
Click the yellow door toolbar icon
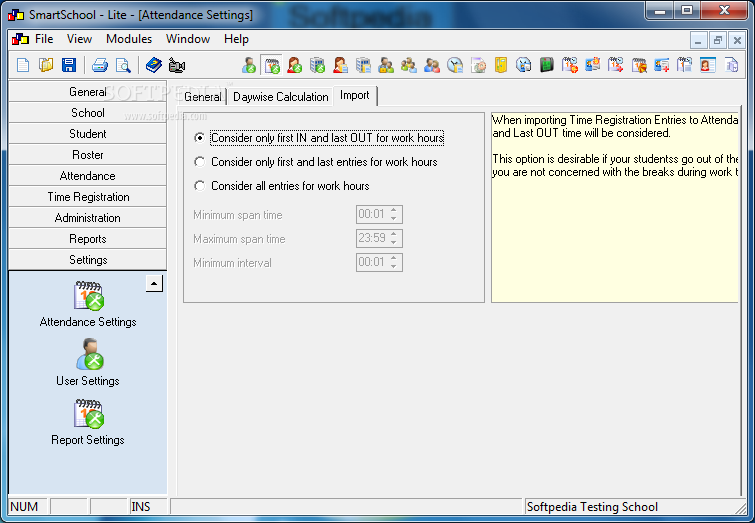[x=501, y=65]
